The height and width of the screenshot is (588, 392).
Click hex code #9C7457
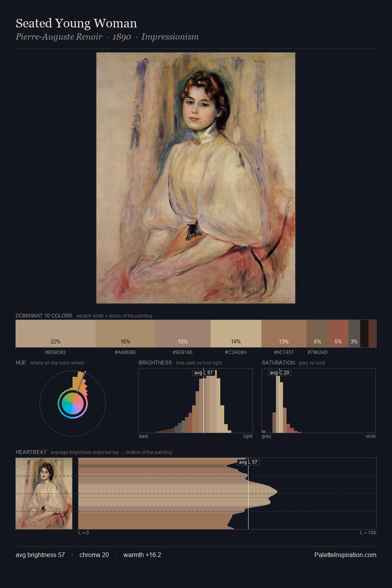click(284, 352)
